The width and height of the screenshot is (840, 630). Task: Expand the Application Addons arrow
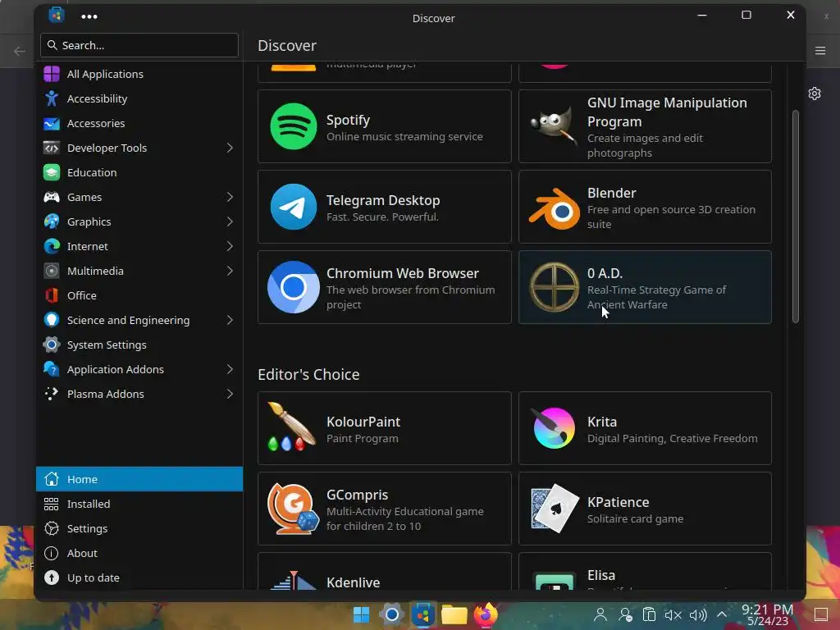pyautogui.click(x=230, y=370)
